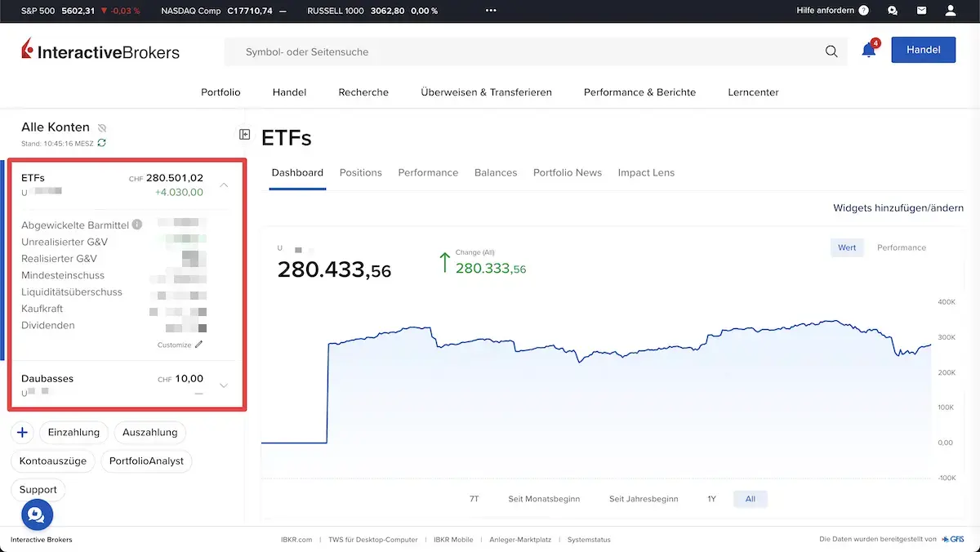
Task: Open the Systemstatus footer link
Action: [x=589, y=540]
